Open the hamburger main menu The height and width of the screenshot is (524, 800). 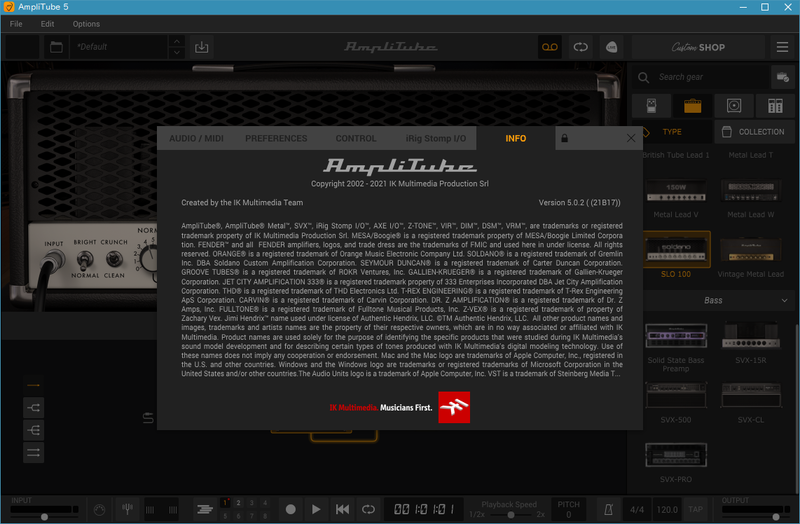782,47
